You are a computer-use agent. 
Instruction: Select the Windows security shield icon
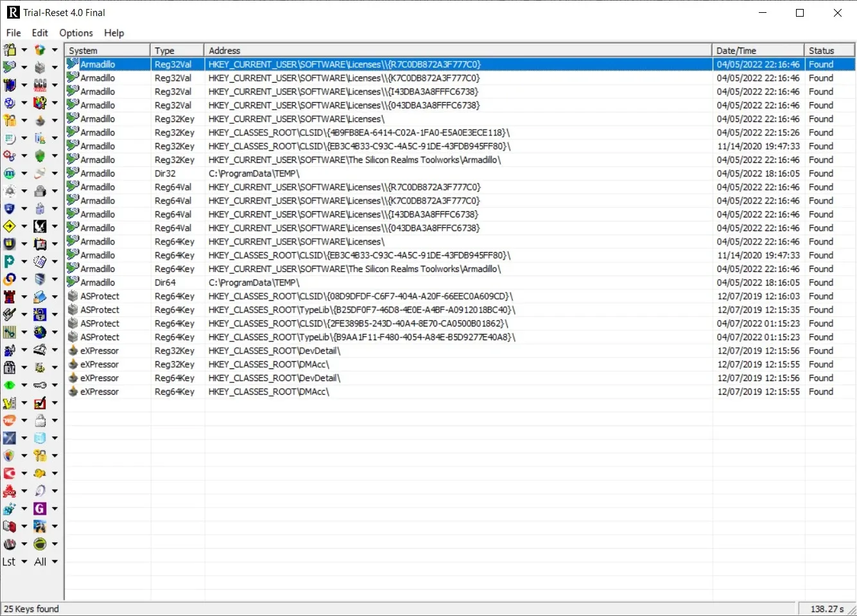point(10,456)
